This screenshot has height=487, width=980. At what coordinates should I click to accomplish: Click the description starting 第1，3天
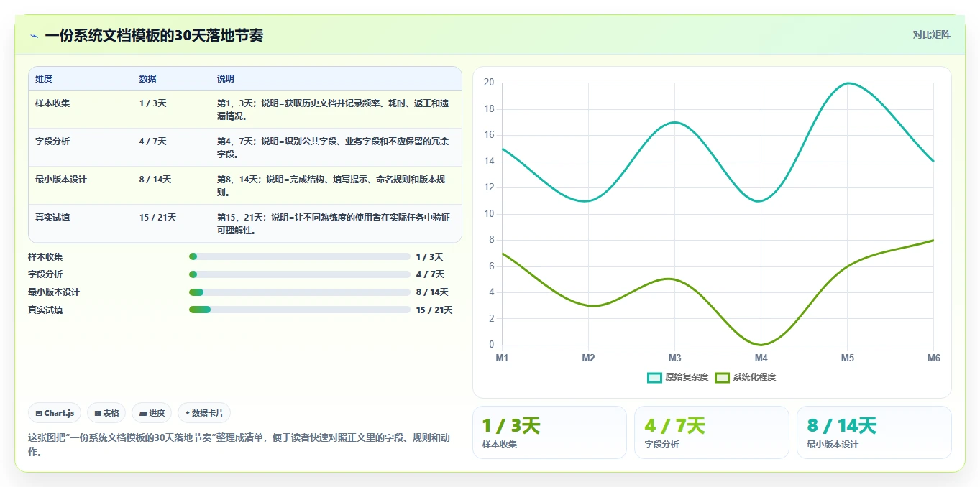[334, 109]
